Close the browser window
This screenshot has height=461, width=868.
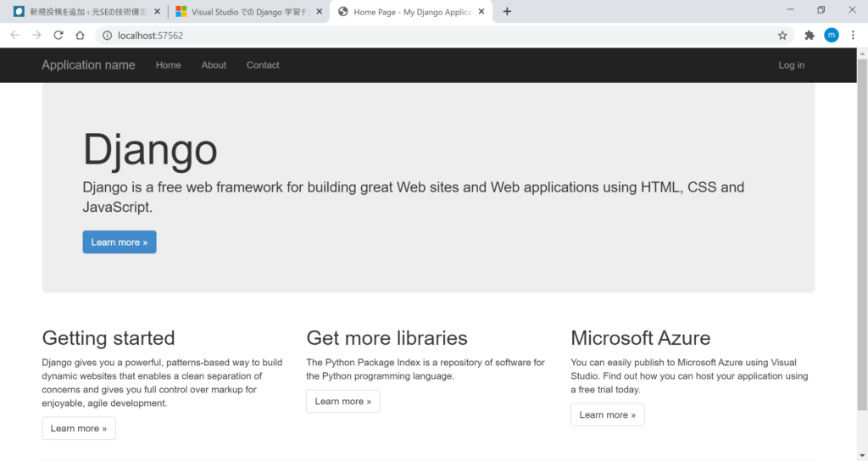[x=853, y=10]
